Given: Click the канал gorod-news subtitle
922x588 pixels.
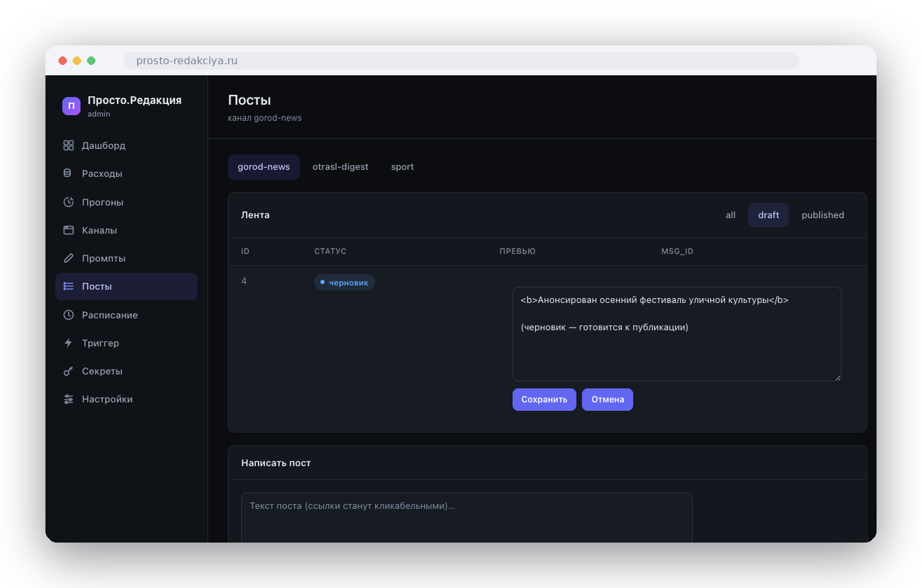Looking at the screenshot, I should [x=265, y=118].
